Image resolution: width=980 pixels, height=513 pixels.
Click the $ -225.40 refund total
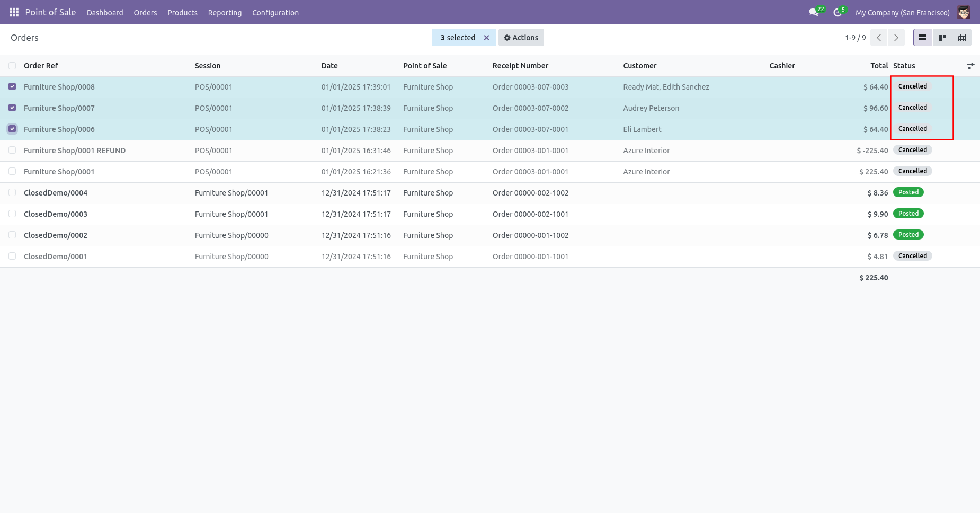(x=872, y=151)
